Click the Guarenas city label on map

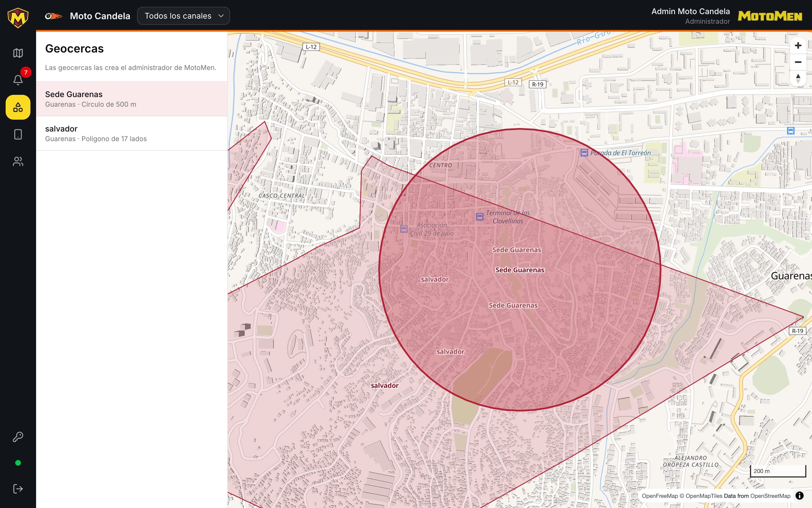pyautogui.click(x=791, y=276)
